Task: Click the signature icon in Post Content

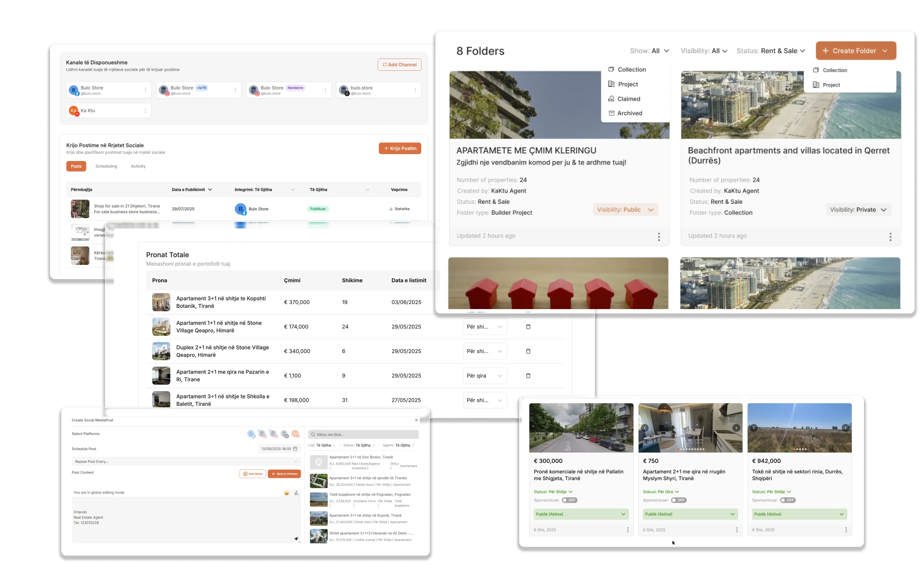Action: [296, 493]
